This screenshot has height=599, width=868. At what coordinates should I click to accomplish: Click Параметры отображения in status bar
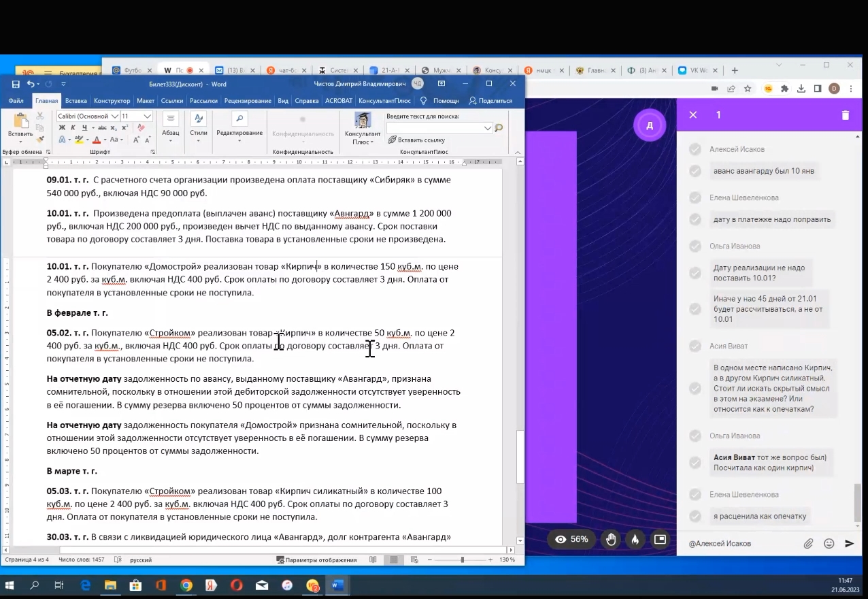[316, 560]
